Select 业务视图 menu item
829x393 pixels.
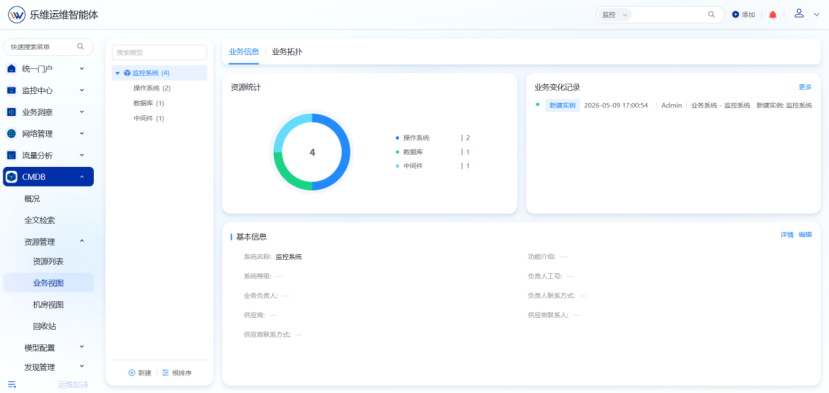click(49, 283)
